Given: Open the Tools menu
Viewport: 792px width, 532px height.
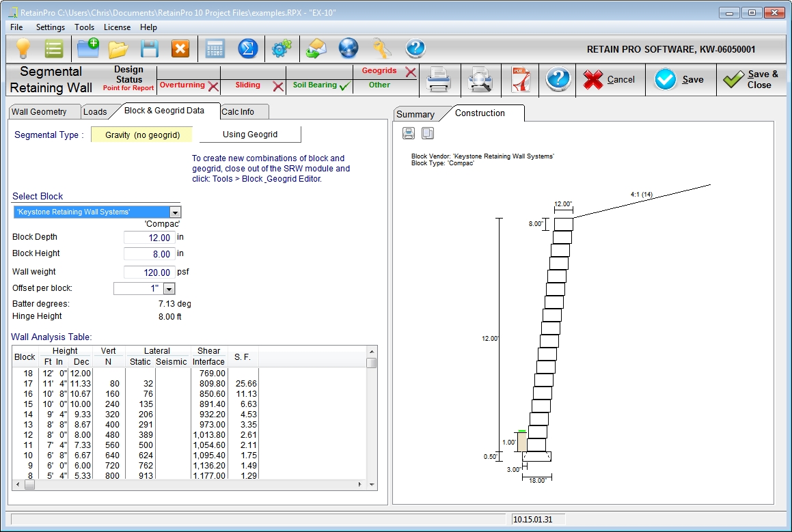Looking at the screenshot, I should pyautogui.click(x=85, y=27).
